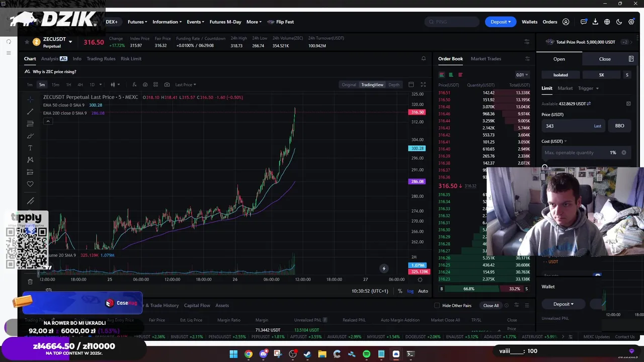Show both bids and asks order book view
Image resolution: width=644 pixels, height=362 pixels.
[x=442, y=75]
